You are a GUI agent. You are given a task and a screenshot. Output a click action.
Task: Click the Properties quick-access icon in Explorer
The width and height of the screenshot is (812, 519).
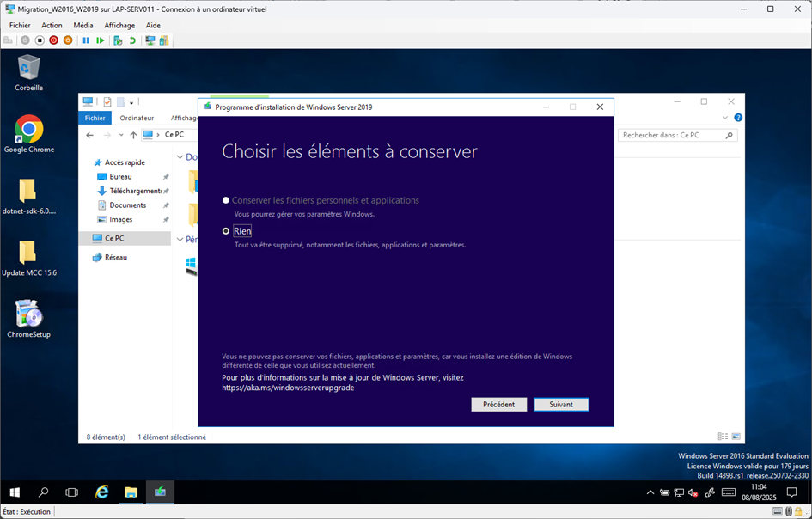click(x=107, y=102)
